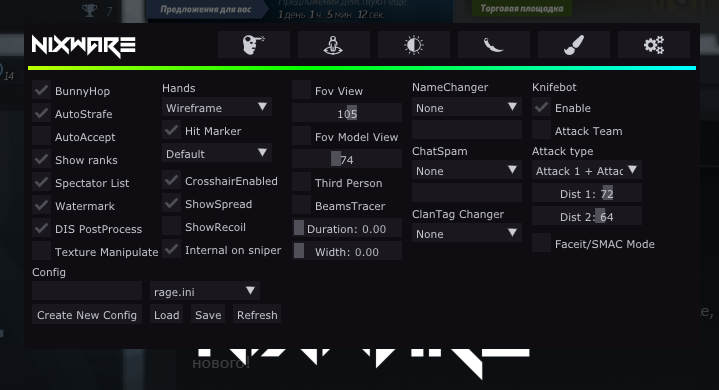This screenshot has width=719, height=390.
Task: Adjust the Dist 2 slider
Action: (x=586, y=216)
